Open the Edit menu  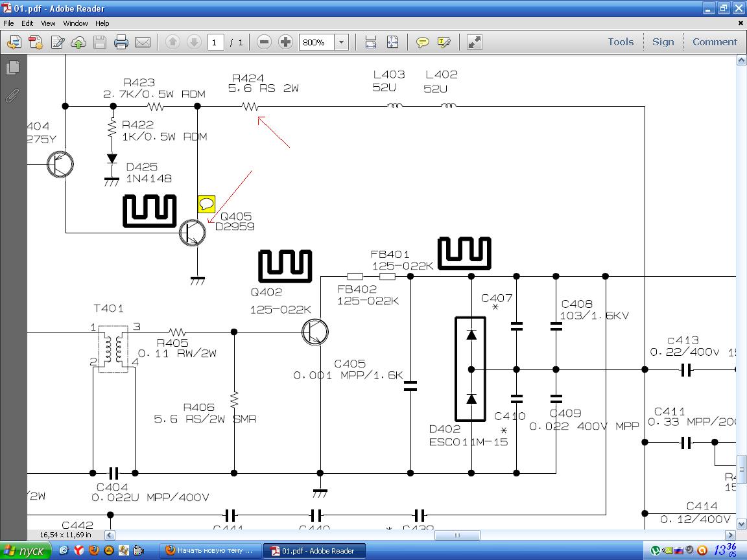pyautogui.click(x=27, y=23)
